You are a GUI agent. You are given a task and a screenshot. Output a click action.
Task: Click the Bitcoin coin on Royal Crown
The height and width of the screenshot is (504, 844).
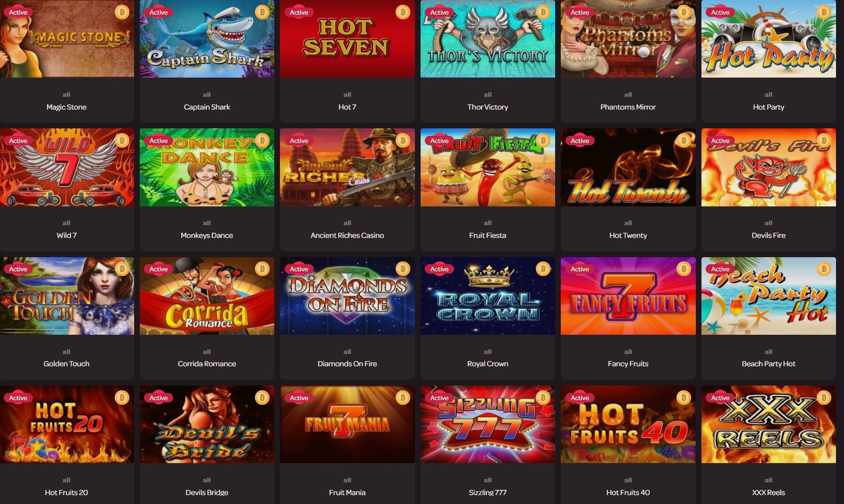(x=543, y=269)
